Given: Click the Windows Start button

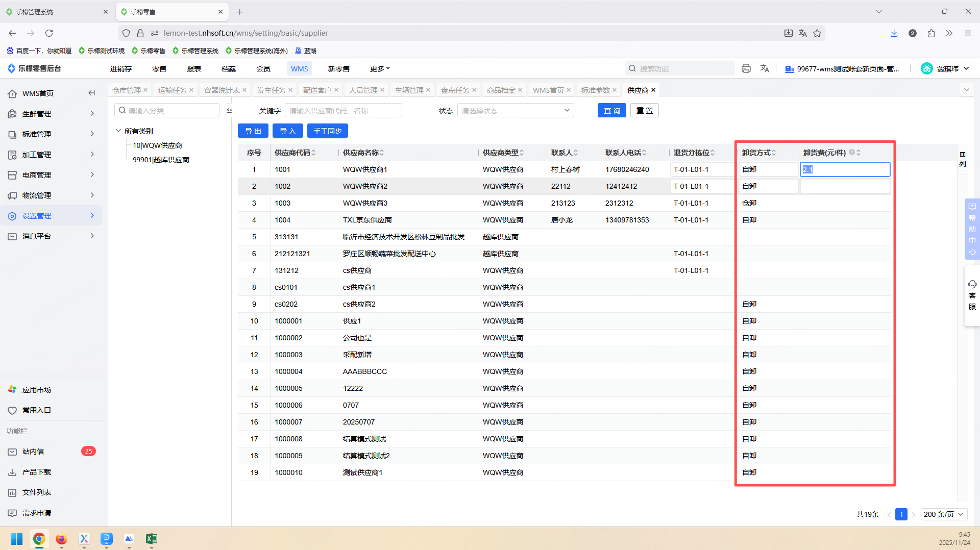Looking at the screenshot, I should [16, 539].
